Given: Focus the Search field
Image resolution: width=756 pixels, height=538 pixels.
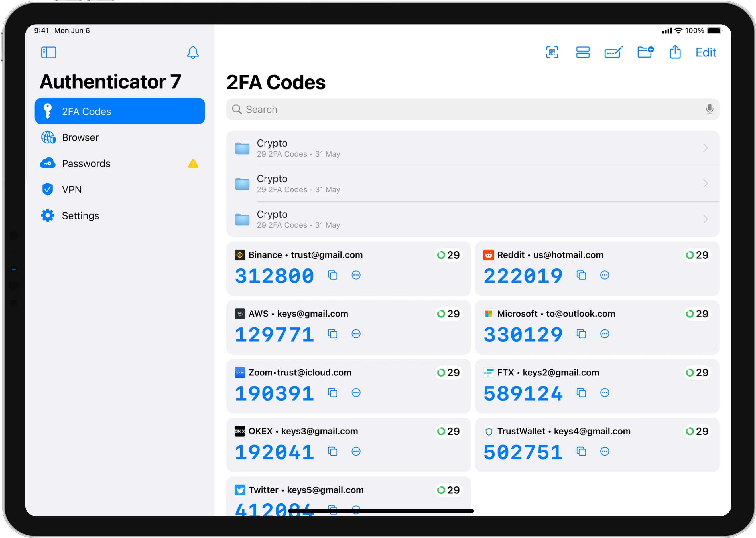Looking at the screenshot, I should (x=473, y=109).
